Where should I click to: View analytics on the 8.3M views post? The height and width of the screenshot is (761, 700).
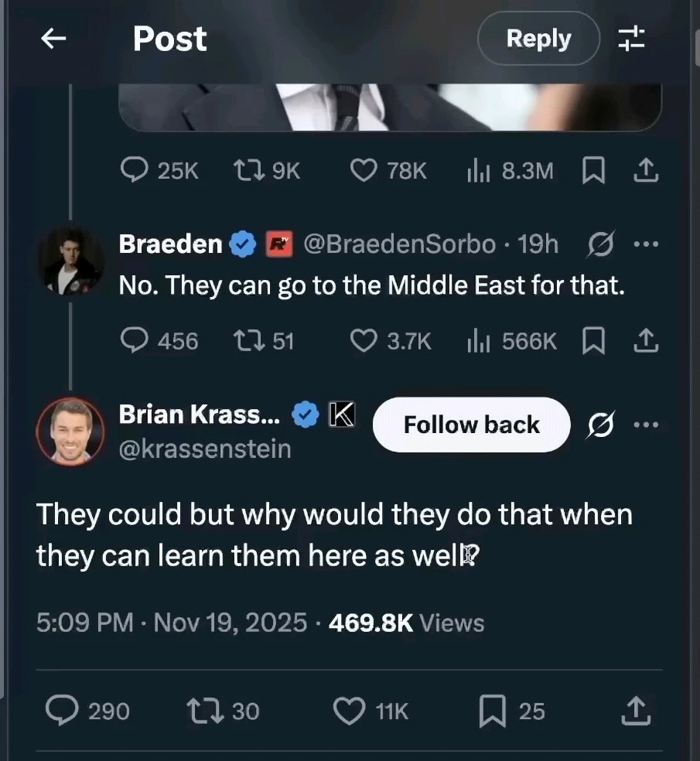(x=480, y=171)
